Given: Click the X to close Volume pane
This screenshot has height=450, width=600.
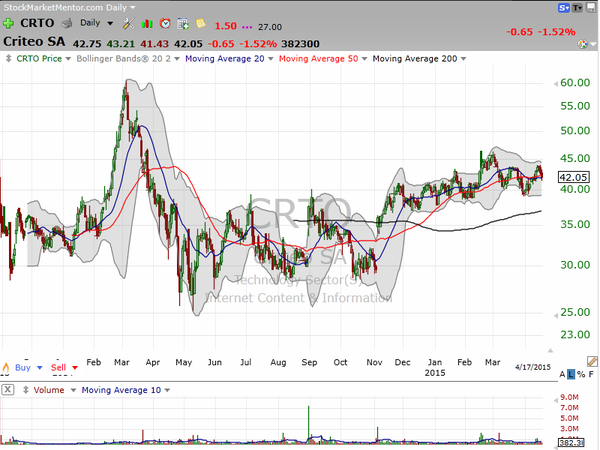Looking at the screenshot, I should tap(8, 390).
